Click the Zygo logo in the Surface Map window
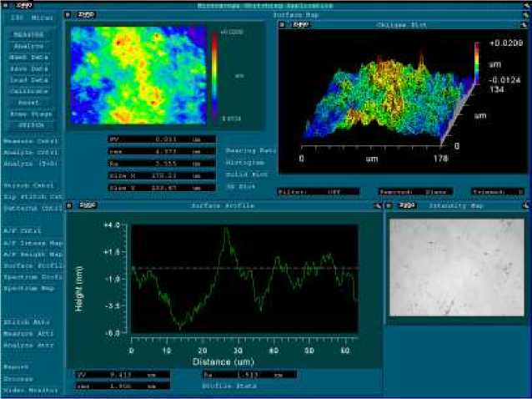The image size is (532, 399). click(85, 15)
